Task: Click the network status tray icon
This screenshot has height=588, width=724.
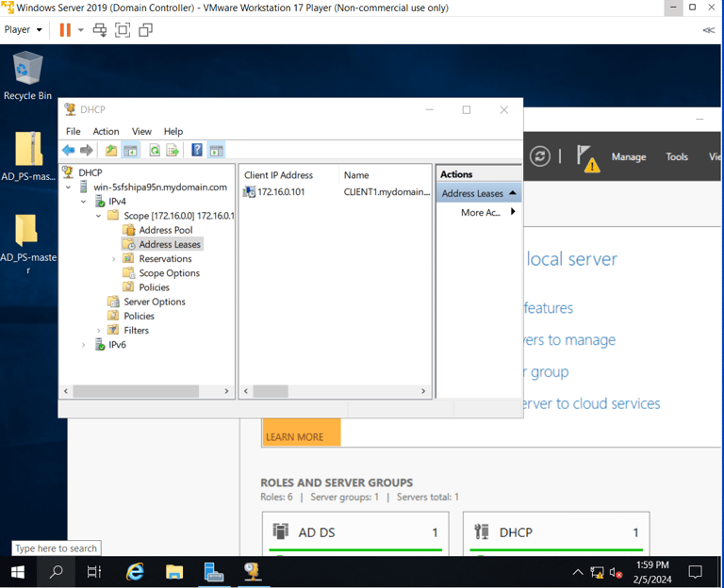Action: [x=597, y=573]
